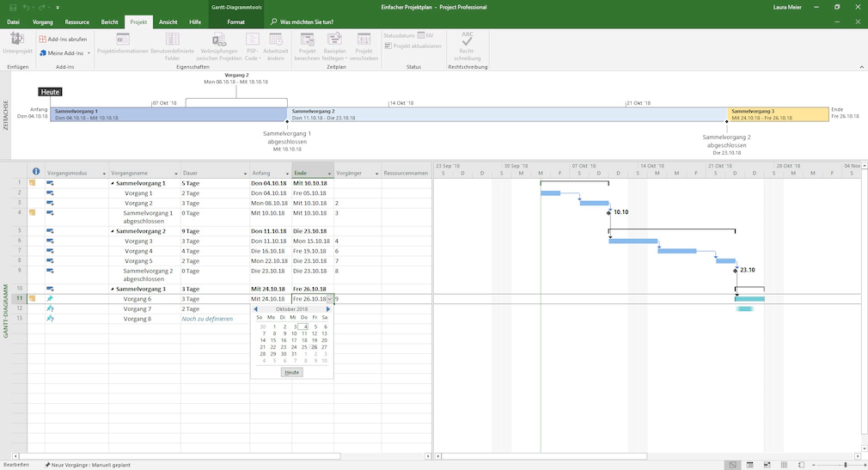The image size is (868, 470).
Task: Click zoom out minus button
Action: [x=814, y=465]
